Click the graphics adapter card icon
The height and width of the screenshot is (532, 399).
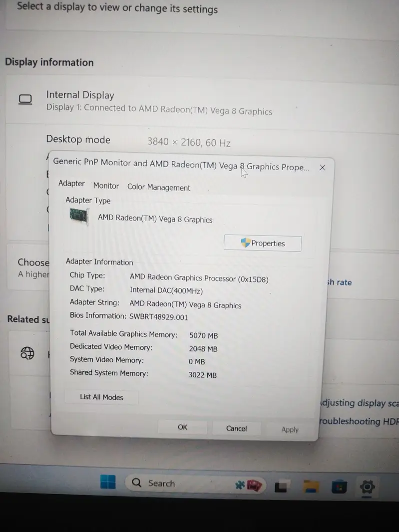click(x=78, y=216)
